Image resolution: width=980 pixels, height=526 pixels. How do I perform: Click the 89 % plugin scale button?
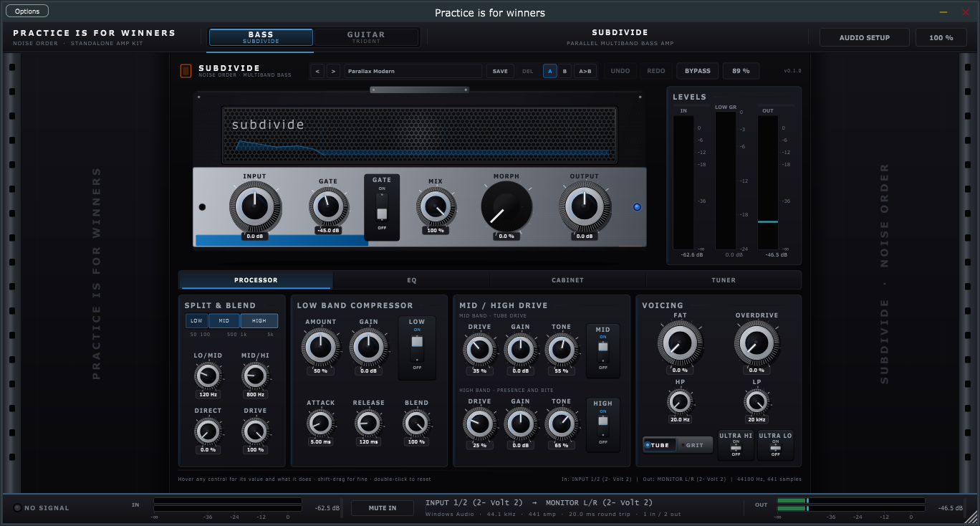pos(741,71)
